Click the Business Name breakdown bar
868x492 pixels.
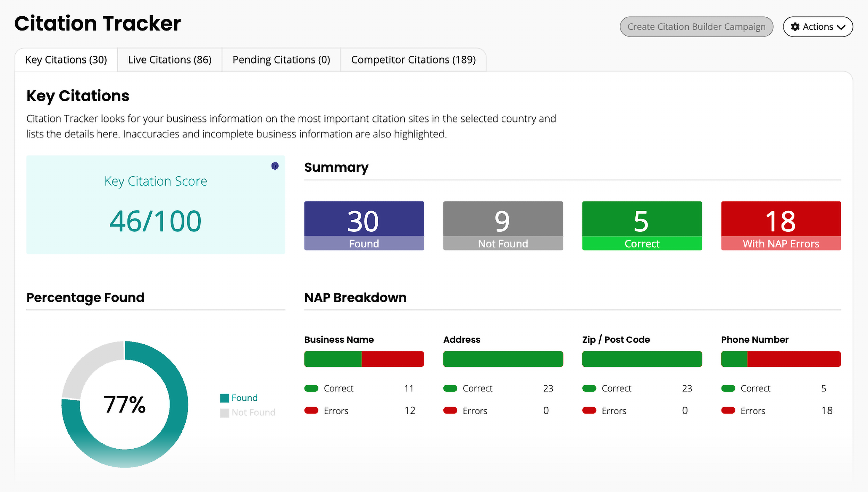pyautogui.click(x=364, y=359)
